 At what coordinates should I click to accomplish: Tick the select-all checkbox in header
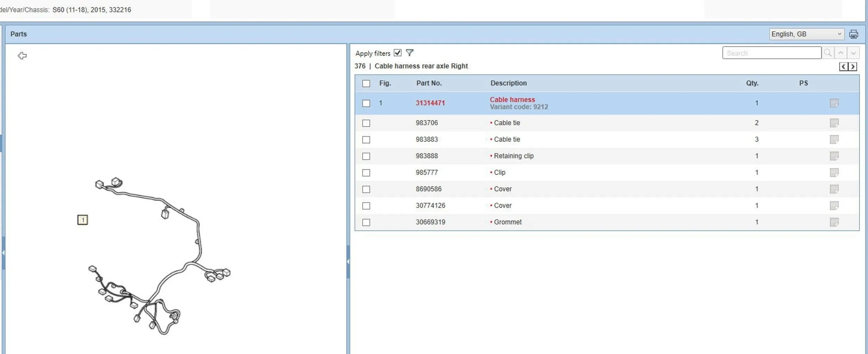click(x=366, y=84)
